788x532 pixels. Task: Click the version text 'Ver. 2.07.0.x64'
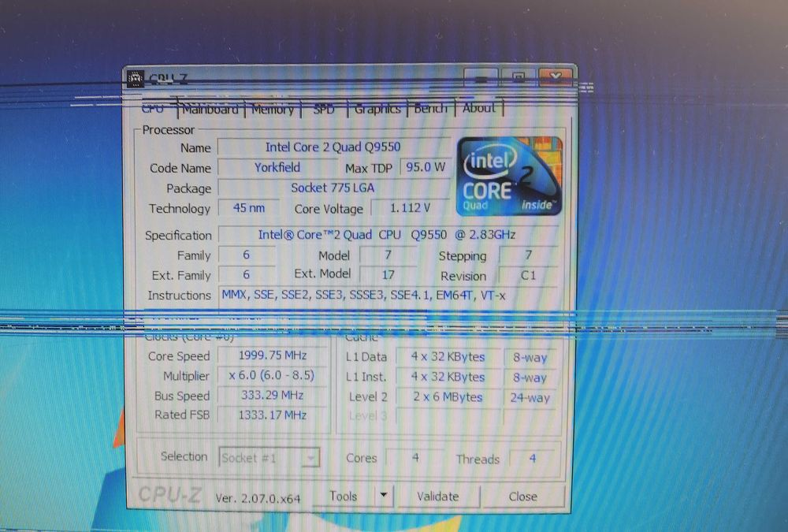258,498
